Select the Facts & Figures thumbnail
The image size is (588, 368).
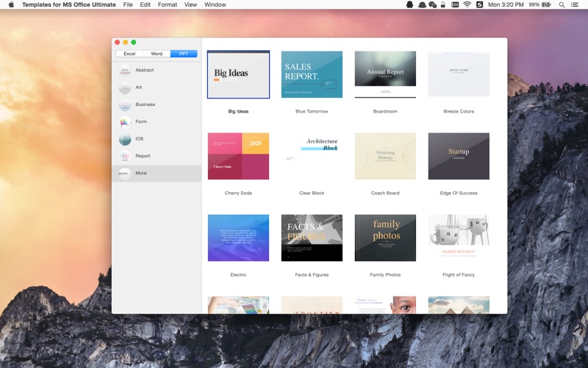[312, 238]
